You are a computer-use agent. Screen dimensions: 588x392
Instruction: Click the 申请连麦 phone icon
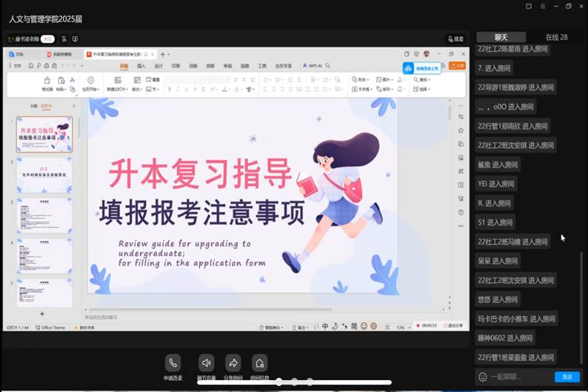click(x=173, y=362)
